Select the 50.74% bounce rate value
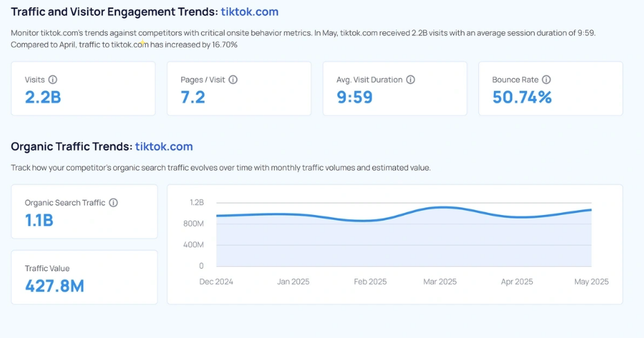 (522, 97)
